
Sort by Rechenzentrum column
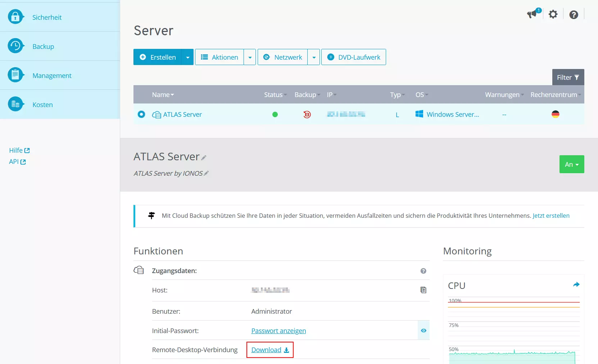(x=556, y=95)
